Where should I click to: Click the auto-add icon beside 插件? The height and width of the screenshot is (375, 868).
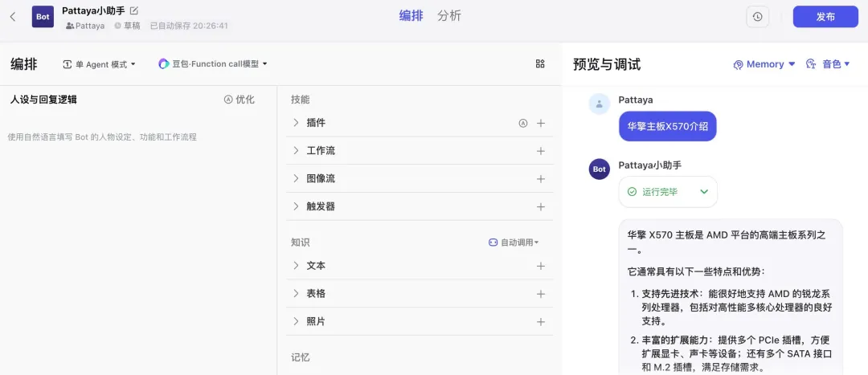coord(522,124)
